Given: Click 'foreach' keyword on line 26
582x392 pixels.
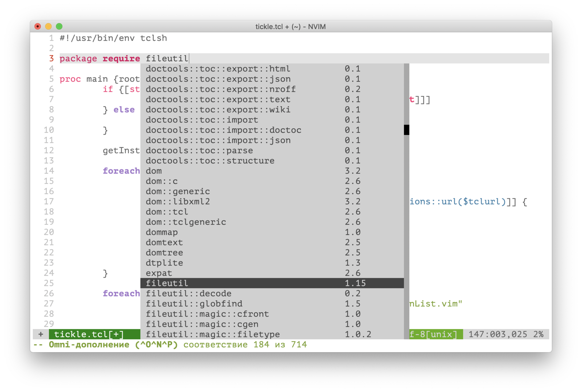Looking at the screenshot, I should pos(121,293).
